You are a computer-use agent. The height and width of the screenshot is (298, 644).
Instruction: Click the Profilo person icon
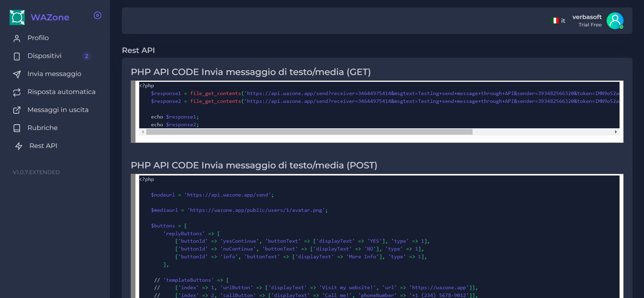(x=17, y=38)
